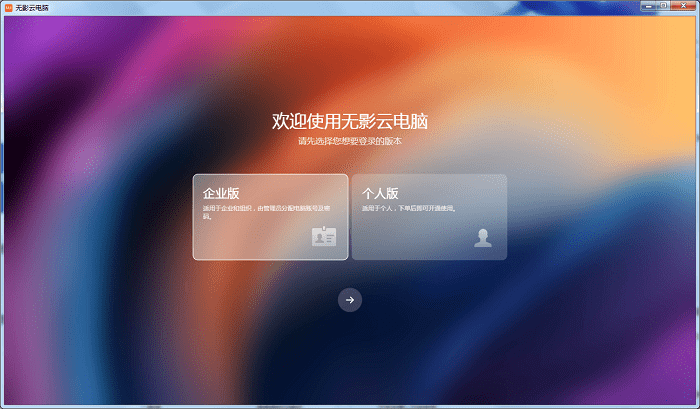The width and height of the screenshot is (700, 409).
Task: Click the person silhouette icon on 个人版 card
Action: tap(483, 238)
